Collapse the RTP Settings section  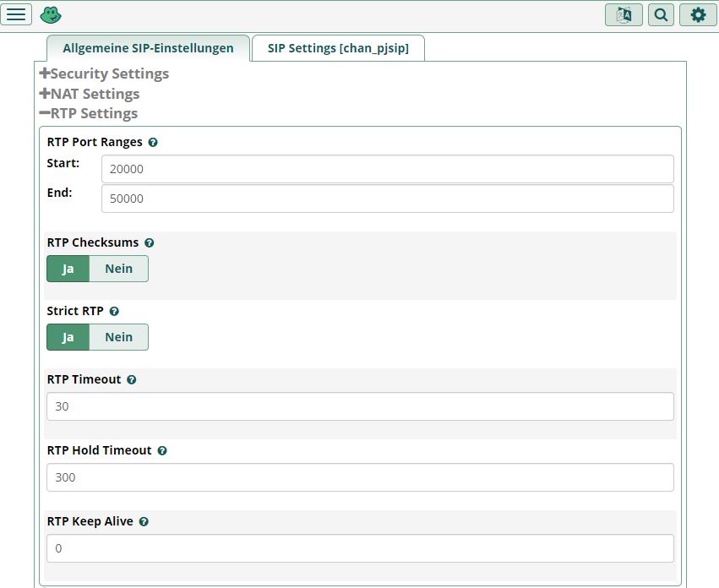(89, 113)
